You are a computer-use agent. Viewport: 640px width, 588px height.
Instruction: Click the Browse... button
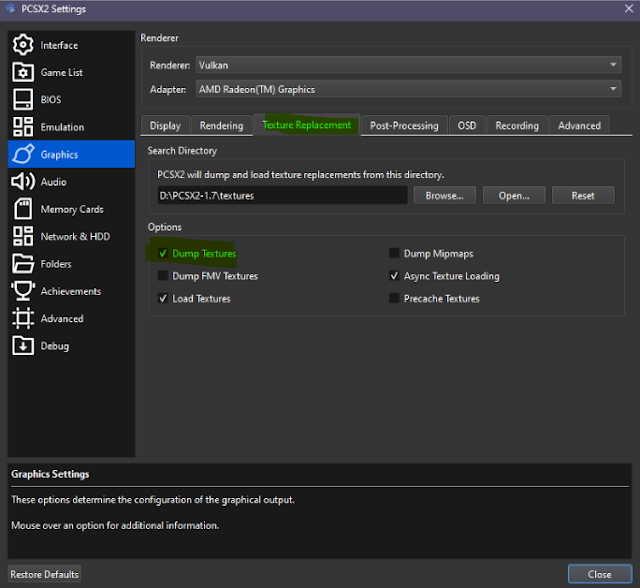pyautogui.click(x=444, y=195)
